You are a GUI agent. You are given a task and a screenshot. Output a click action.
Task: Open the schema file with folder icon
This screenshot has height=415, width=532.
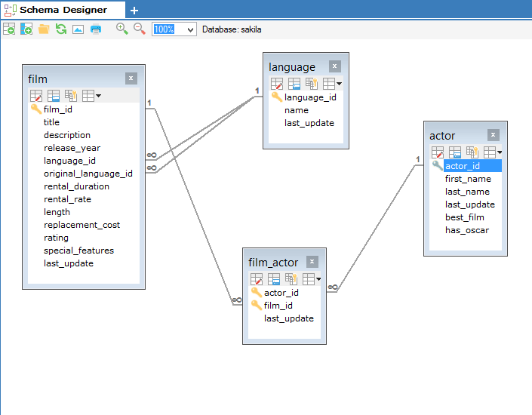[x=44, y=29]
